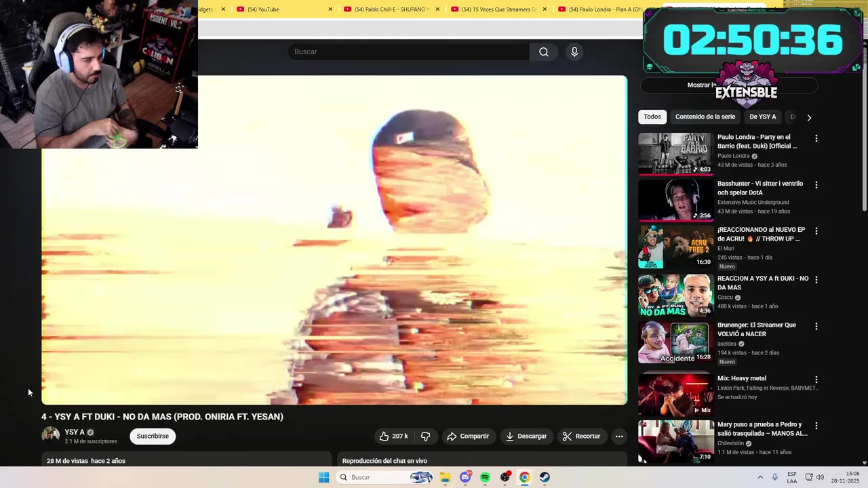Viewport: 868px width, 488px height.
Task: Switch to 15 Veces Que Streamers tab
Action: click(498, 9)
